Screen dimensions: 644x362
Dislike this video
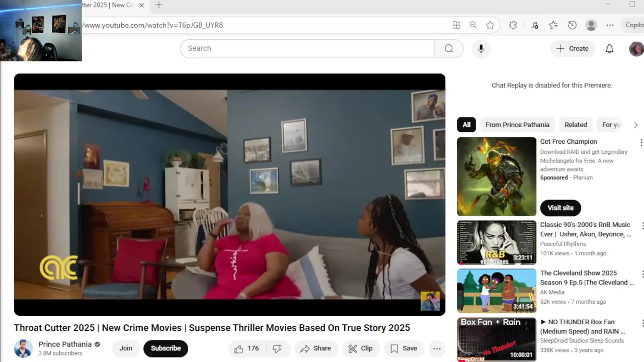click(277, 348)
